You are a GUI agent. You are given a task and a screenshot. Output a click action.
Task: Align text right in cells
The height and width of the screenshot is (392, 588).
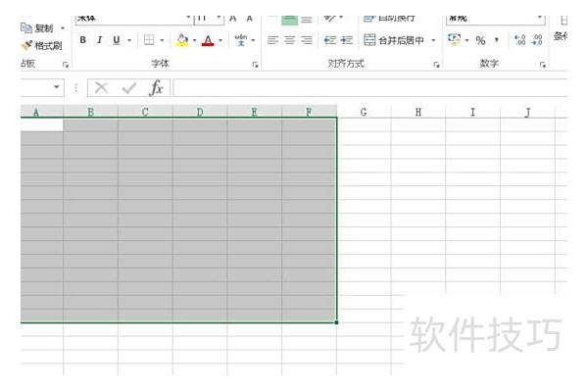click(307, 40)
